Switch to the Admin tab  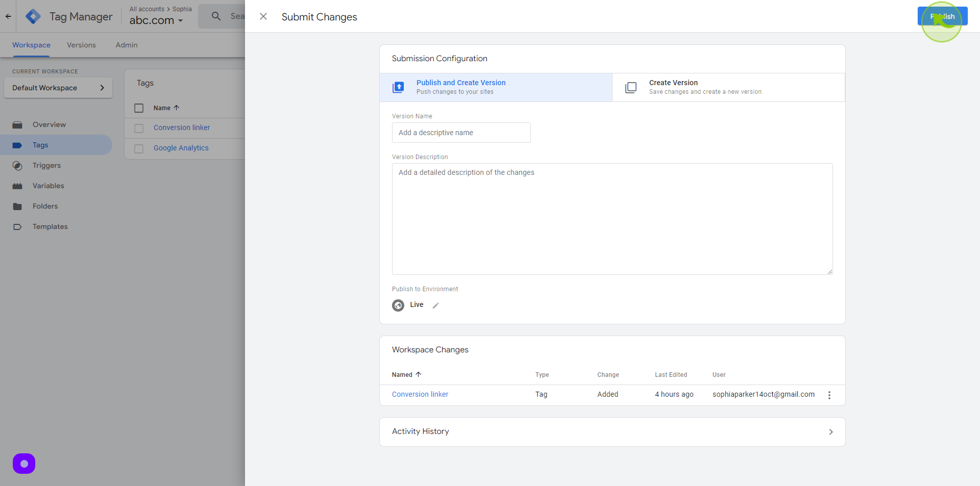coord(127,45)
